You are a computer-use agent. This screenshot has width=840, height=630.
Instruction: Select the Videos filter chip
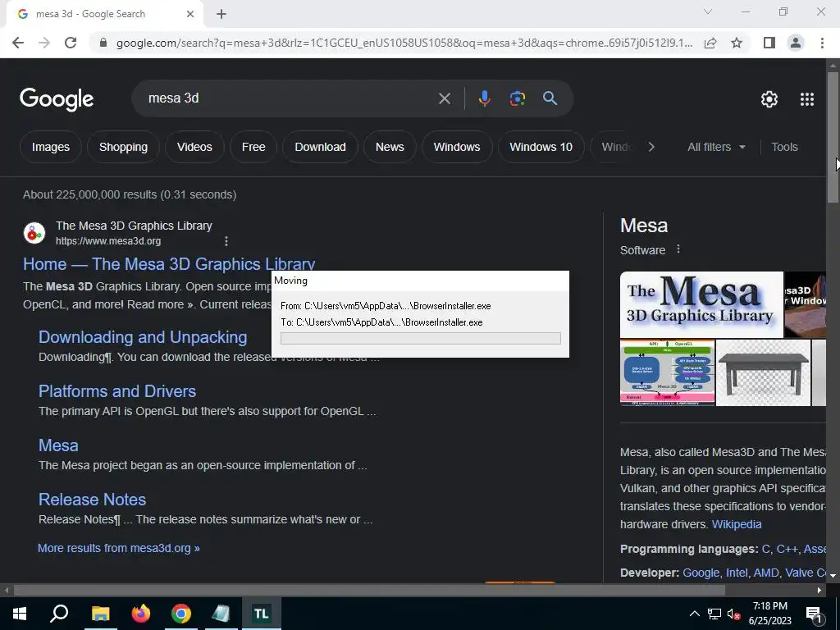[194, 147]
